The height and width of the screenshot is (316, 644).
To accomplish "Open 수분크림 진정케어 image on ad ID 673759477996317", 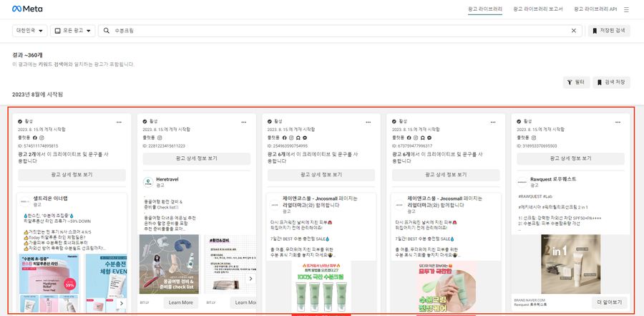I will pyautogui.click(x=446, y=287).
